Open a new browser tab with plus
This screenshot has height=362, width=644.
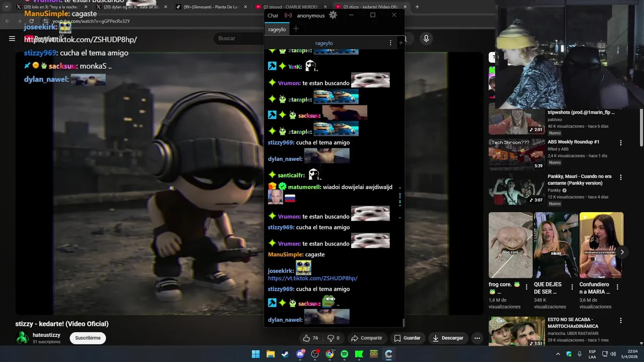coord(417,7)
